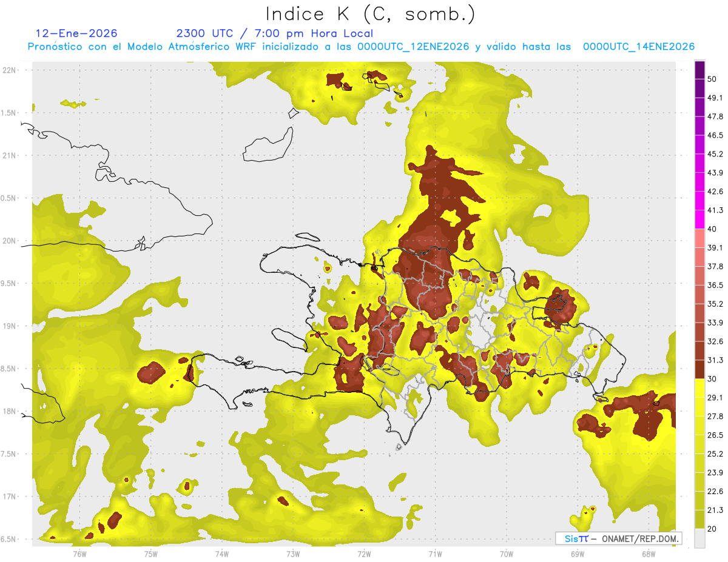Image resolution: width=728 pixels, height=562 pixels.
Task: Click the longitude label '69W'
Action: [577, 554]
